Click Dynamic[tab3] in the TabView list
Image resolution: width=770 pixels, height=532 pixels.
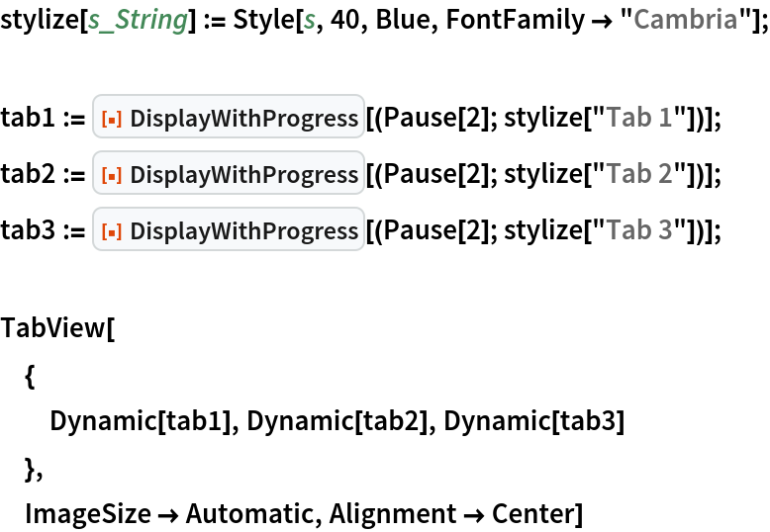534,421
